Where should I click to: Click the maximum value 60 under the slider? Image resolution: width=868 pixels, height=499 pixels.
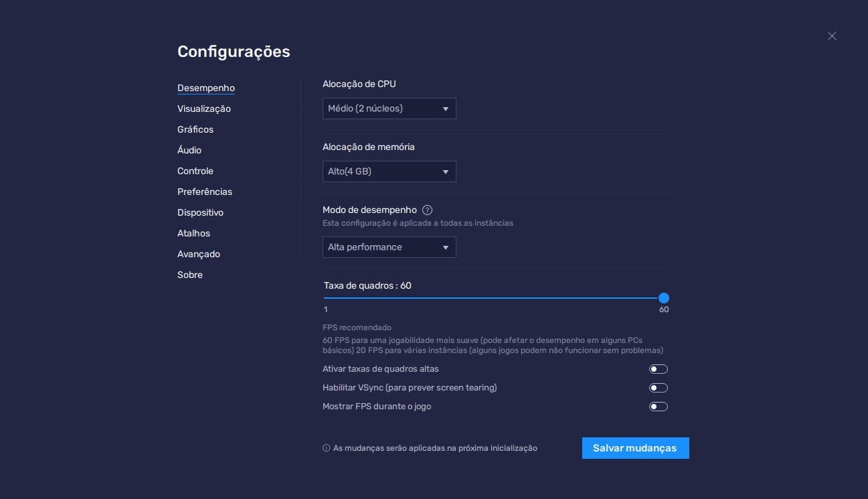click(x=664, y=309)
